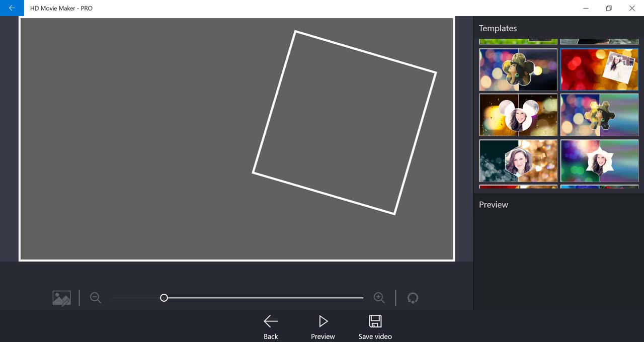Select partially visible green template at top
Image resolution: width=644 pixels, height=342 pixels.
point(518,41)
